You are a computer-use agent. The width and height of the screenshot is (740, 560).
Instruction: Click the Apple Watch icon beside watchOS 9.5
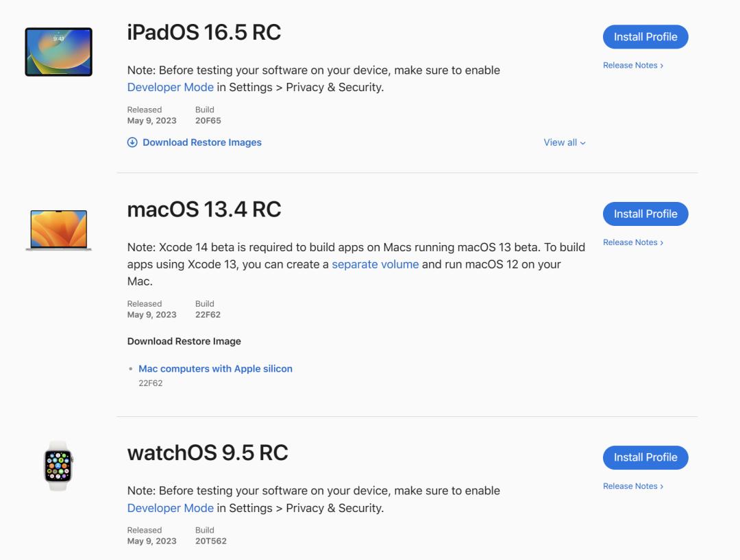click(58, 466)
